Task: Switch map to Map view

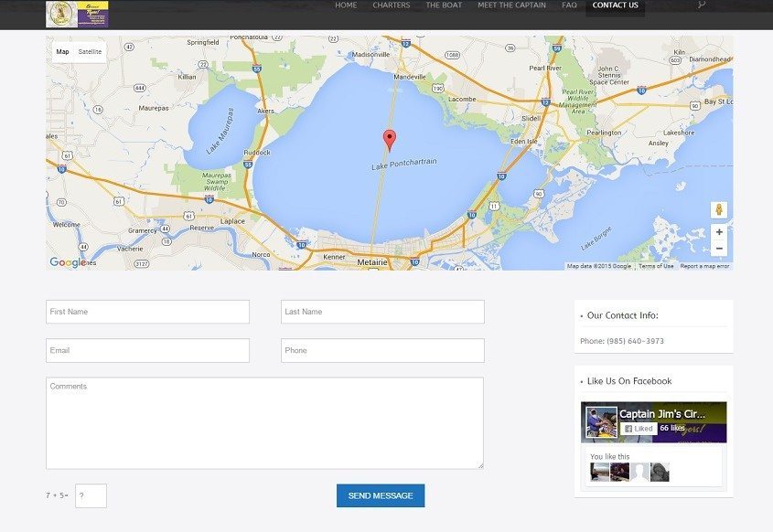Action: (62, 52)
